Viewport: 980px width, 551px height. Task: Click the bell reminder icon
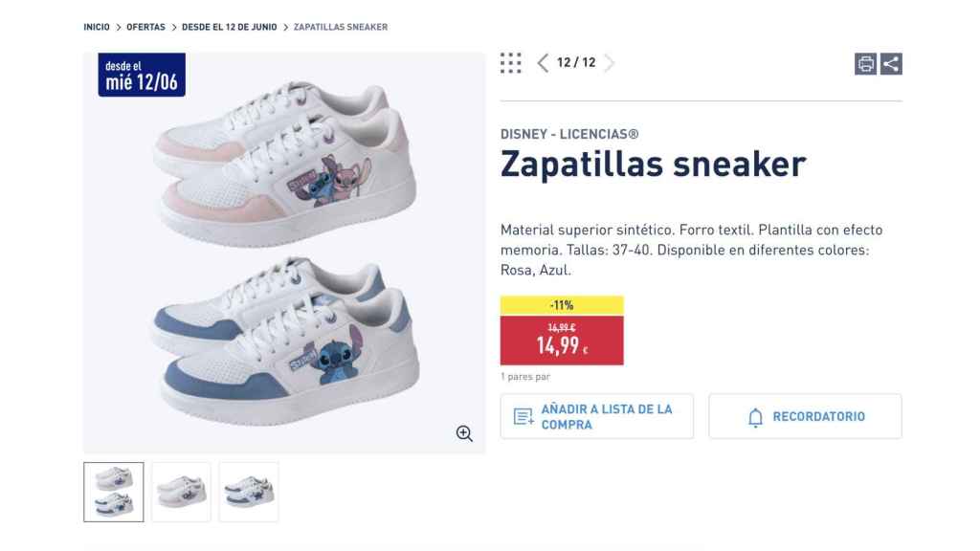tap(756, 415)
